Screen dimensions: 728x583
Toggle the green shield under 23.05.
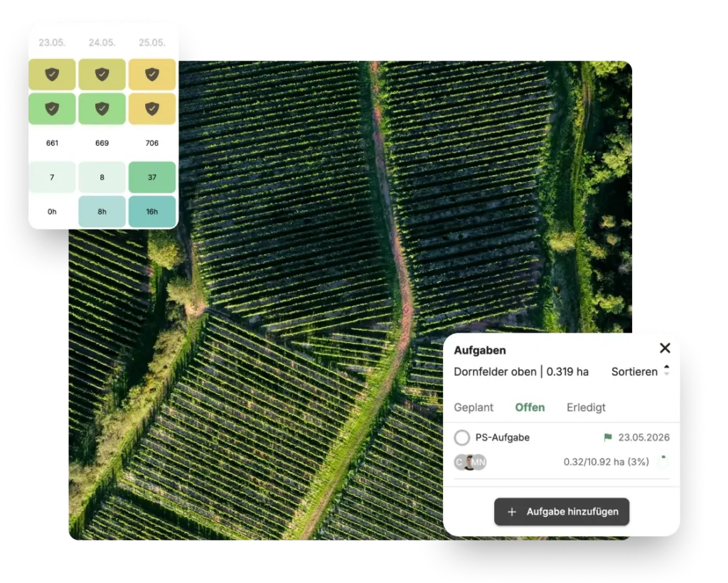(x=52, y=108)
